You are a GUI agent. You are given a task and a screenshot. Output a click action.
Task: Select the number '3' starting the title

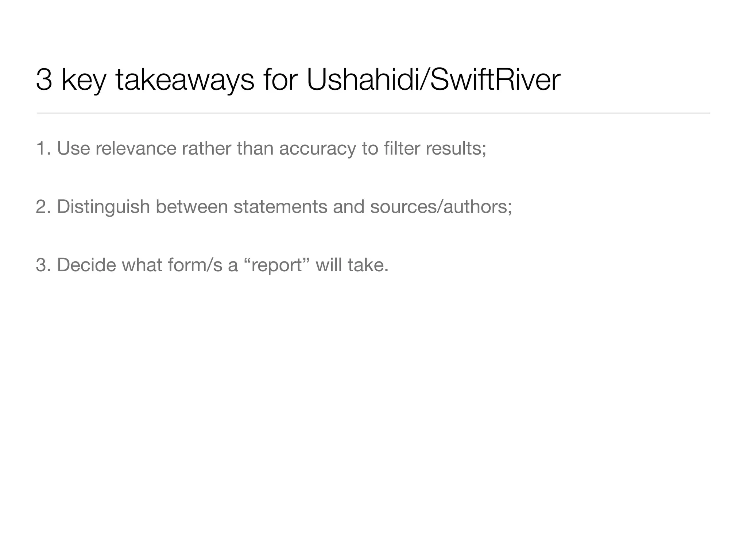pyautogui.click(x=44, y=81)
